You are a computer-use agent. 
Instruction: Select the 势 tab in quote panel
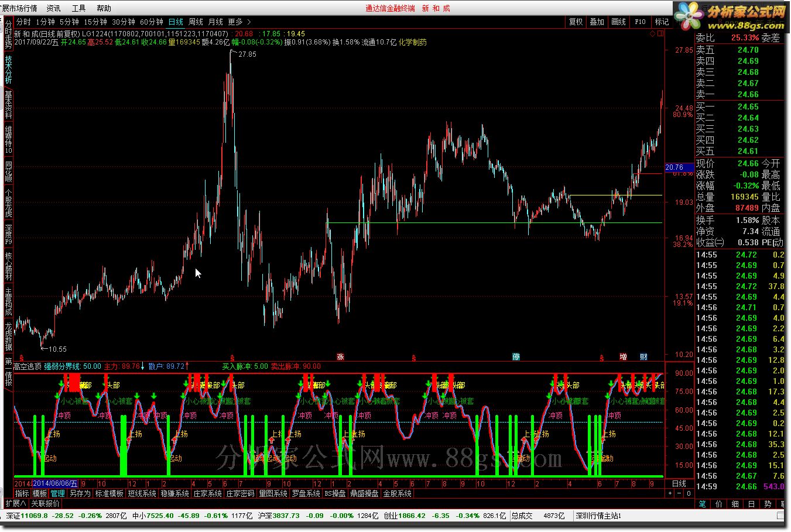point(768,503)
